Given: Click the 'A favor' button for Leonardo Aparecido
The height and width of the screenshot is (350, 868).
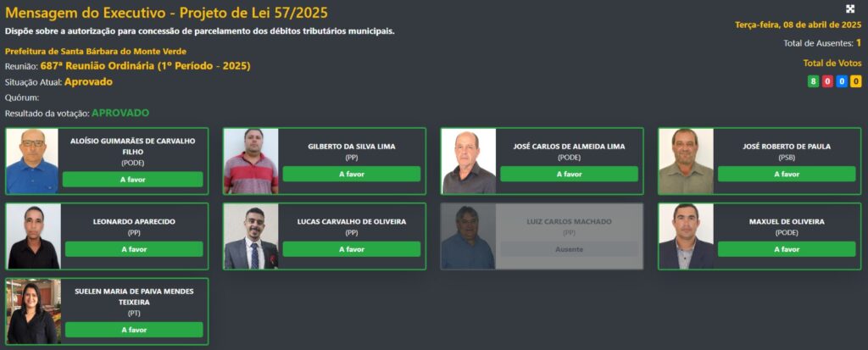Looking at the screenshot, I should (x=134, y=249).
